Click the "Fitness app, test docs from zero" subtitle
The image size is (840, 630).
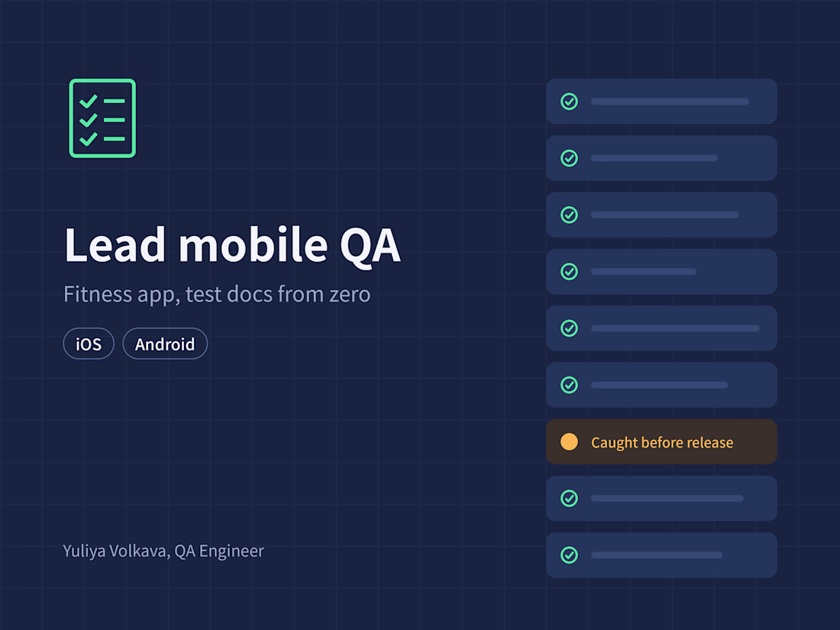(x=217, y=295)
